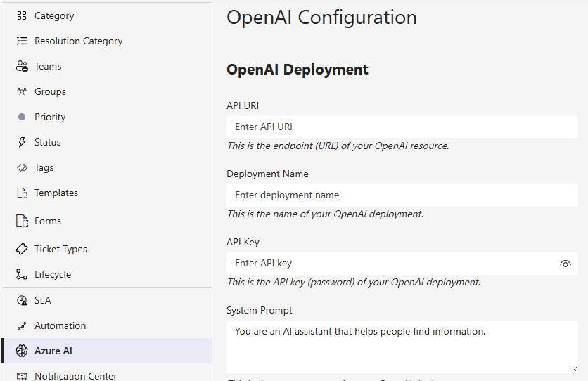
Task: Open Notification Center from sidebar
Action: 75,375
